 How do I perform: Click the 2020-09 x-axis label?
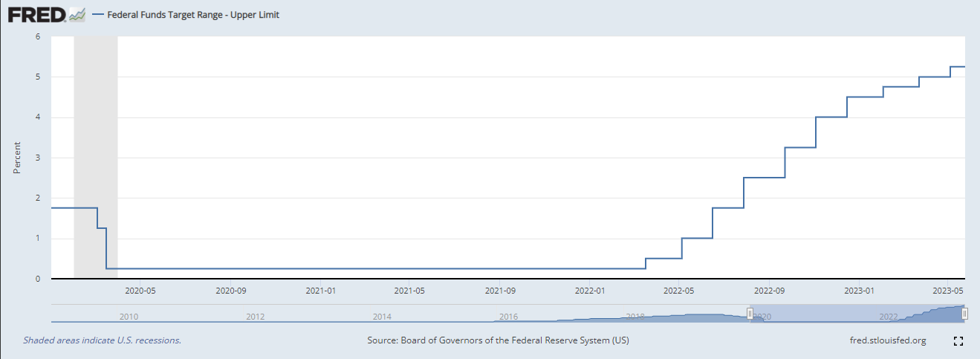coord(230,291)
